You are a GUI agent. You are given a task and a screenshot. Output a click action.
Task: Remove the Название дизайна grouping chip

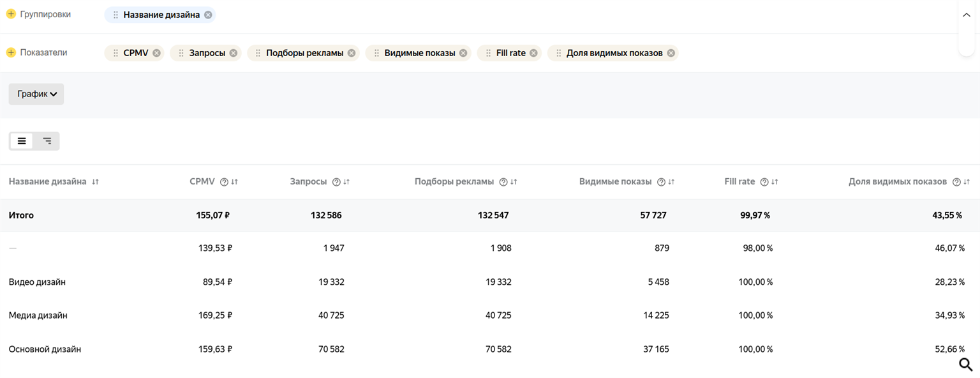coord(208,15)
